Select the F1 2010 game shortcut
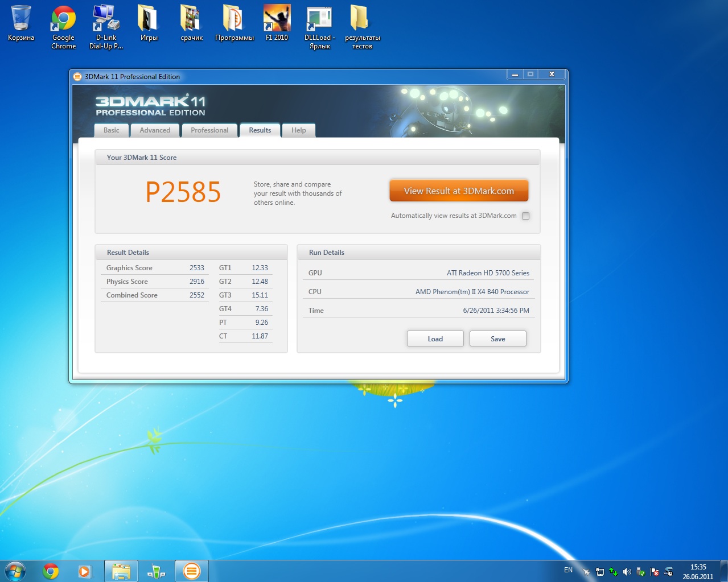The height and width of the screenshot is (582, 728). pyautogui.click(x=277, y=24)
